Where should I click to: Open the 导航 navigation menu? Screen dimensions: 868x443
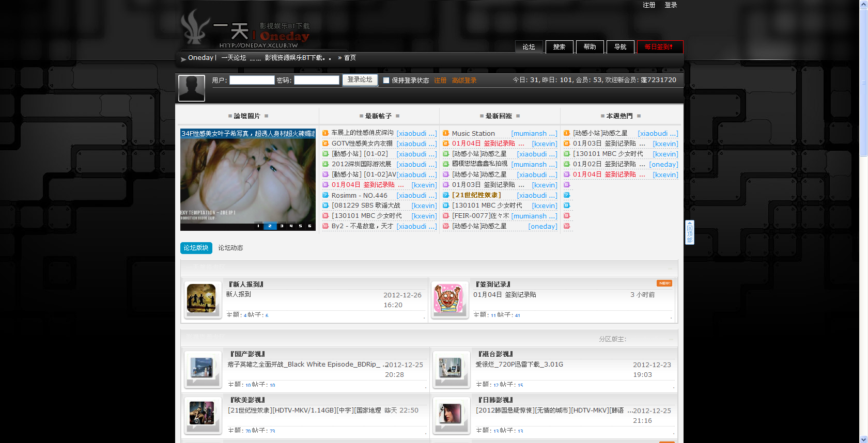pyautogui.click(x=620, y=47)
